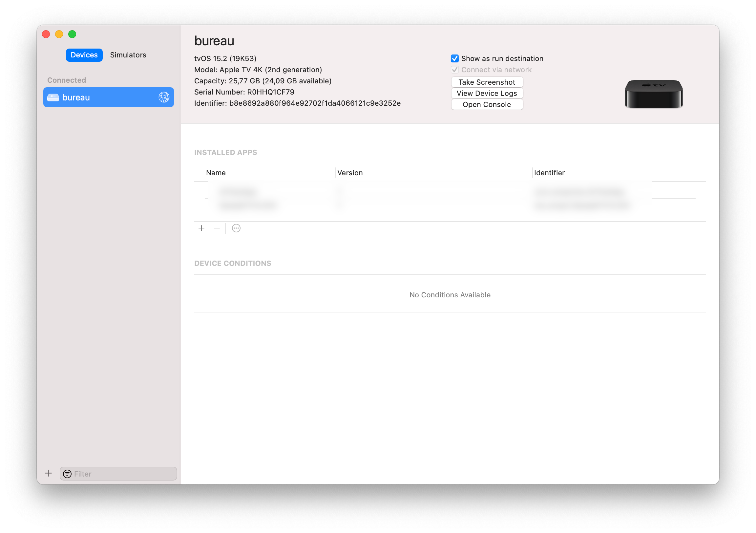Click View Device Logs button
This screenshot has height=533, width=756.
pos(487,93)
